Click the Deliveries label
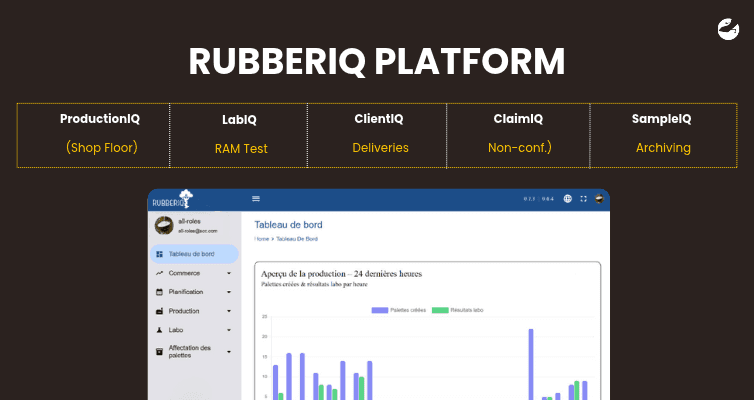Image resolution: width=754 pixels, height=400 pixels. pos(380,148)
